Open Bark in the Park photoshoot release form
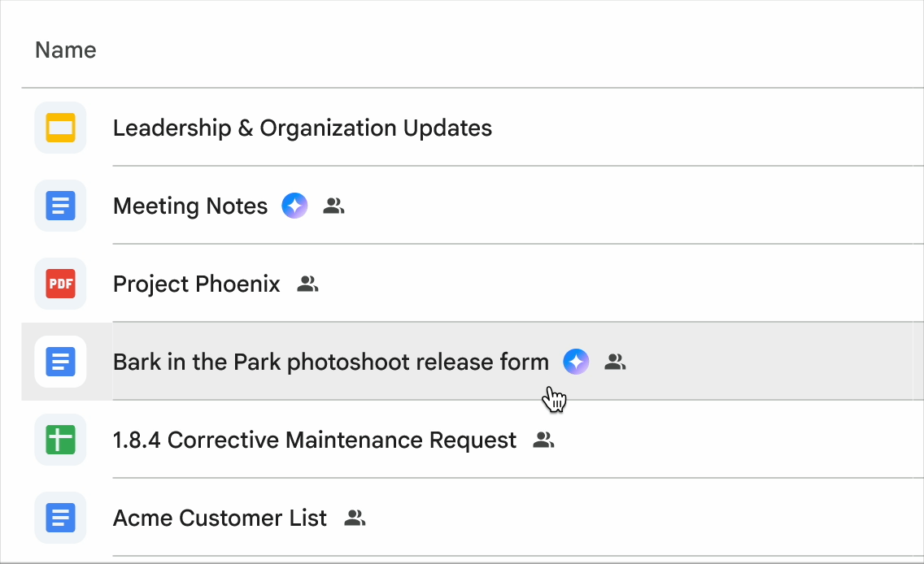 [330, 362]
